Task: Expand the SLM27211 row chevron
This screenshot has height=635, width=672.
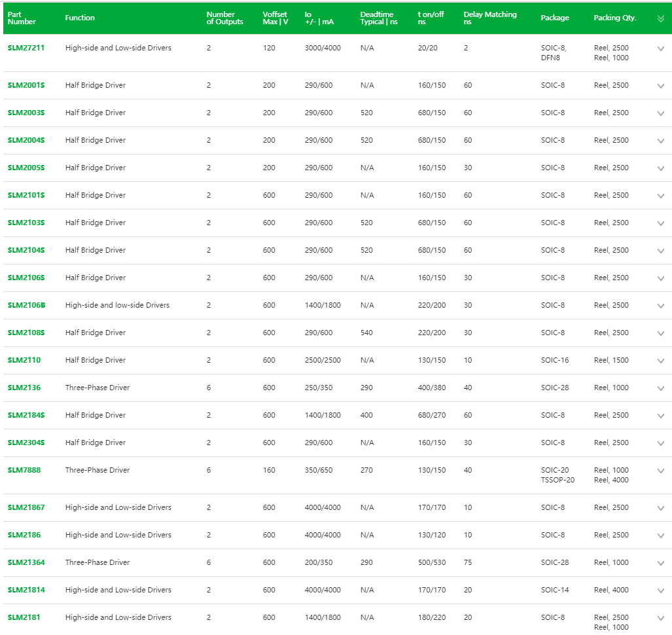Action: click(x=660, y=48)
